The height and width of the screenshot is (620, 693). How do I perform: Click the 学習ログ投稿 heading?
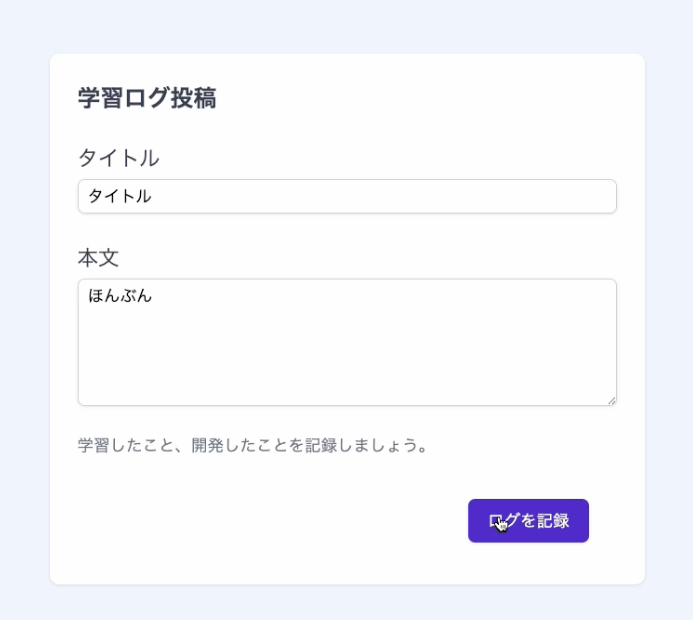click(x=147, y=98)
